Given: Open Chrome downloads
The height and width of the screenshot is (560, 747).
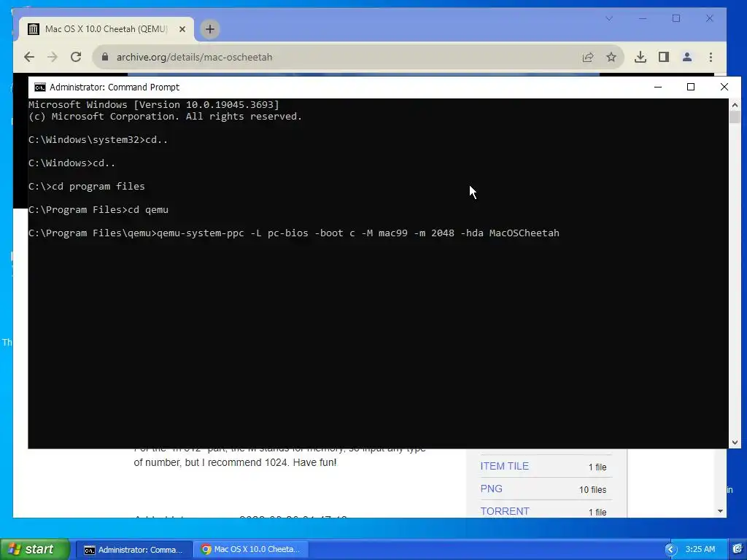Looking at the screenshot, I should click(640, 57).
